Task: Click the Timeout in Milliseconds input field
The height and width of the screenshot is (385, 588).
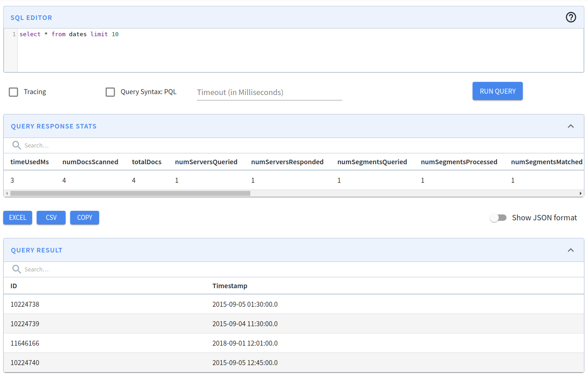Action: [x=269, y=92]
